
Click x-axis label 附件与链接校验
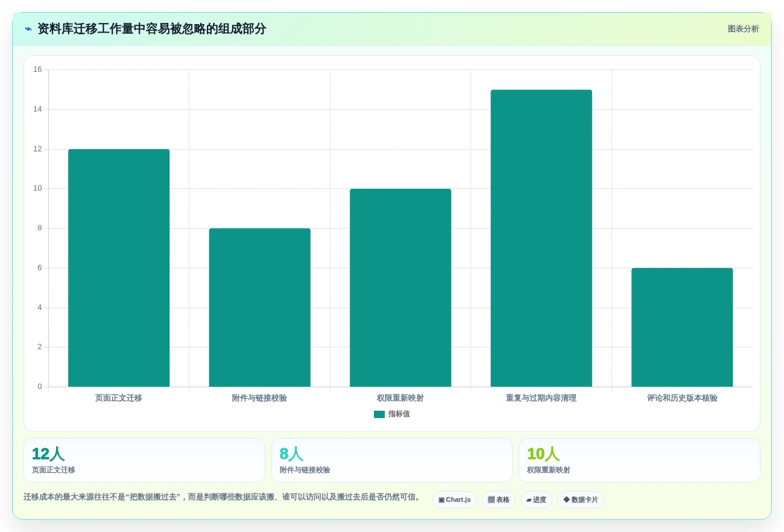tap(259, 398)
